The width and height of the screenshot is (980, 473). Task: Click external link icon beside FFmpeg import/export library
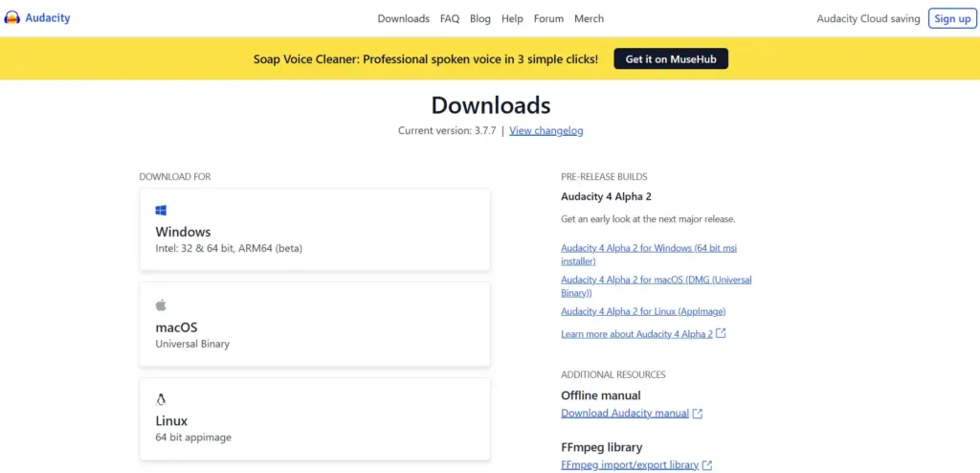[x=707, y=465]
